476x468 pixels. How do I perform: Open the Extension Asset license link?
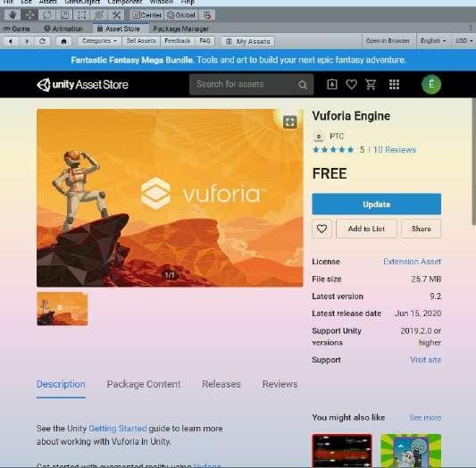pyautogui.click(x=412, y=262)
